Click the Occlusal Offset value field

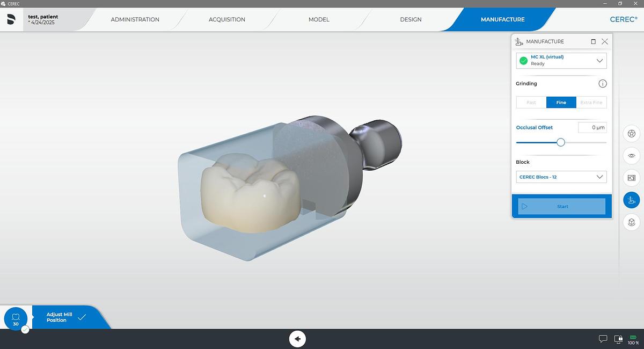[x=592, y=127]
